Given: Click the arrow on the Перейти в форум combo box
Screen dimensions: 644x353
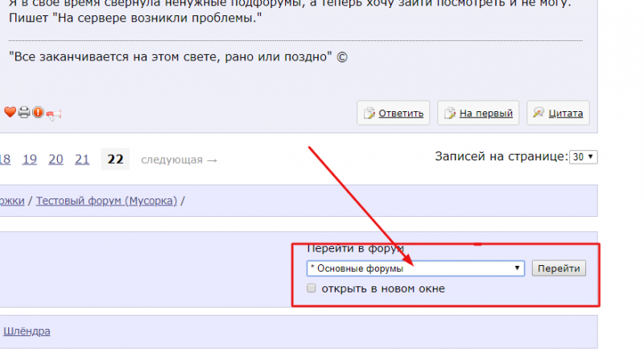Looking at the screenshot, I should (x=517, y=268).
